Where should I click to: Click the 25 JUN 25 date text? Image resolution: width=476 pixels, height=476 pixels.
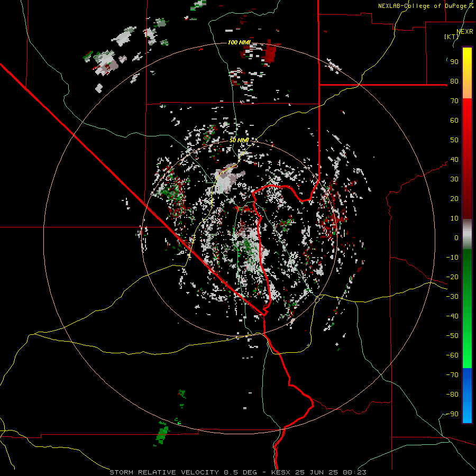click(317, 472)
